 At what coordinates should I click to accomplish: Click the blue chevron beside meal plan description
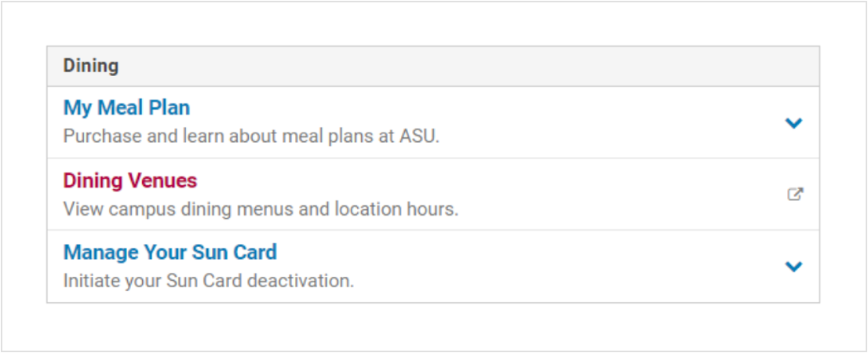793,123
